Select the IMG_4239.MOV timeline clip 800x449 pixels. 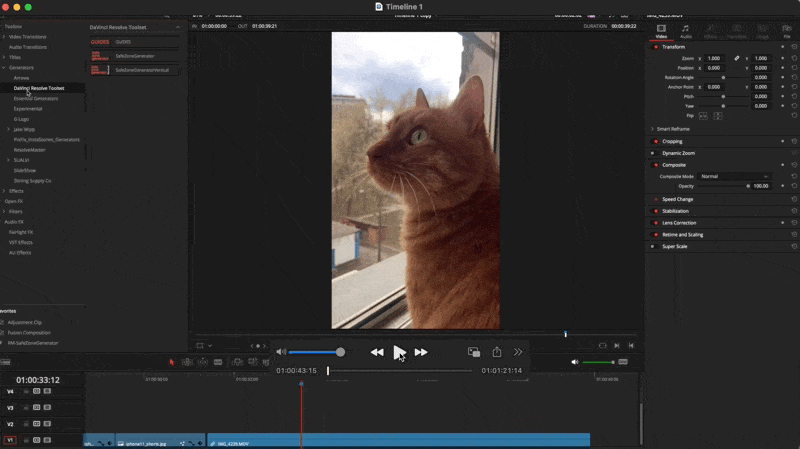coord(398,441)
